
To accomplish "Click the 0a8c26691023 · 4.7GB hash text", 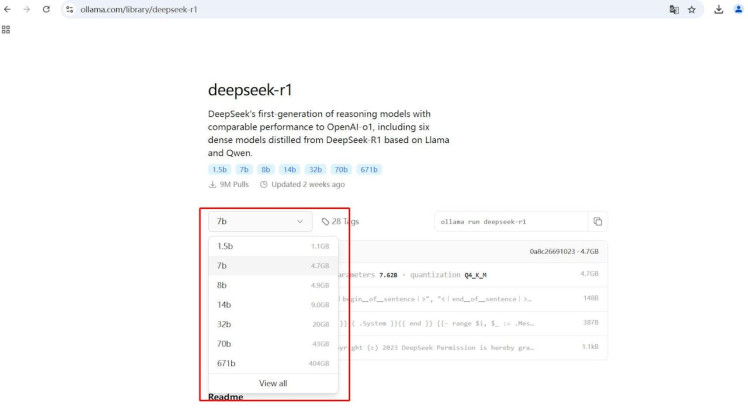I will coord(564,252).
